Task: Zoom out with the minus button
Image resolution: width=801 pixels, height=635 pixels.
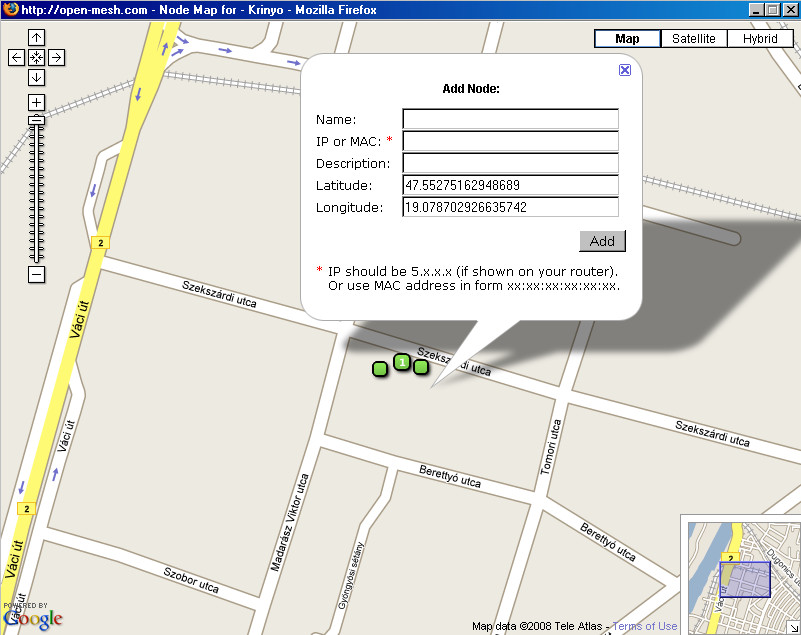Action: (x=36, y=274)
